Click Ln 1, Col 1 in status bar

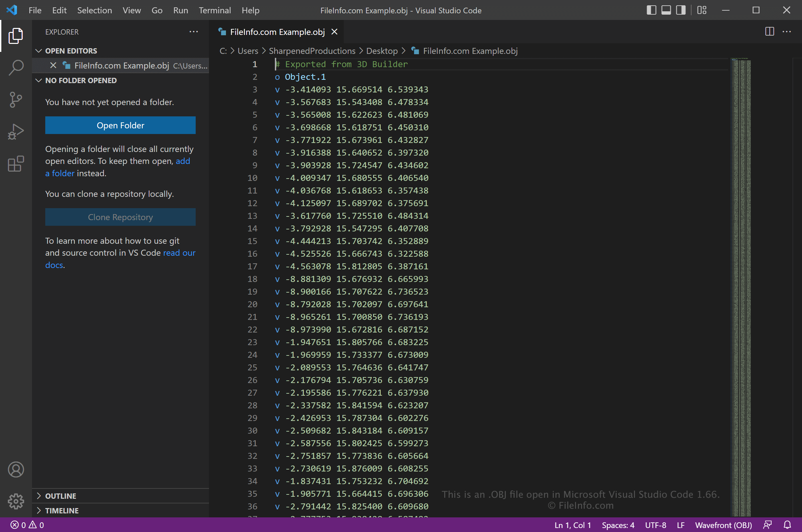coord(573,525)
